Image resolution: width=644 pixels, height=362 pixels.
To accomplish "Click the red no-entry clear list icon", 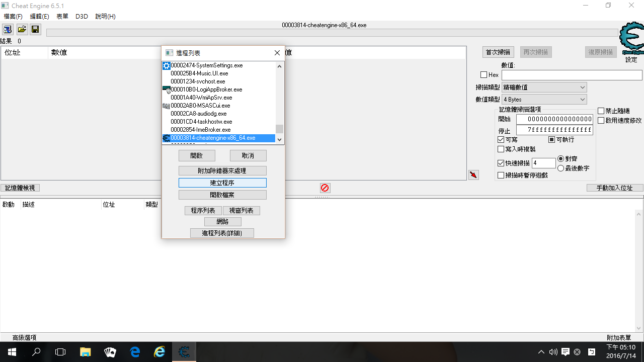I will click(325, 188).
